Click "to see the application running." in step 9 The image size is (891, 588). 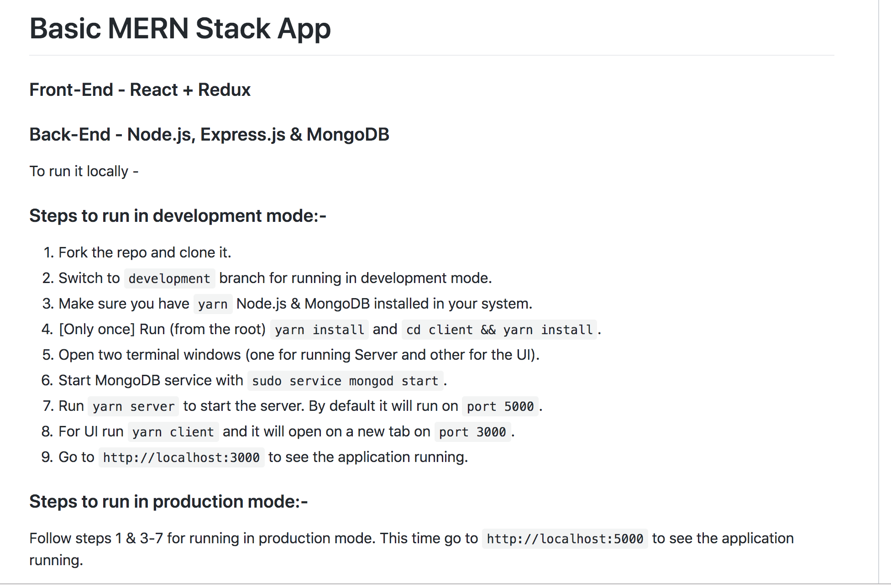(x=368, y=457)
